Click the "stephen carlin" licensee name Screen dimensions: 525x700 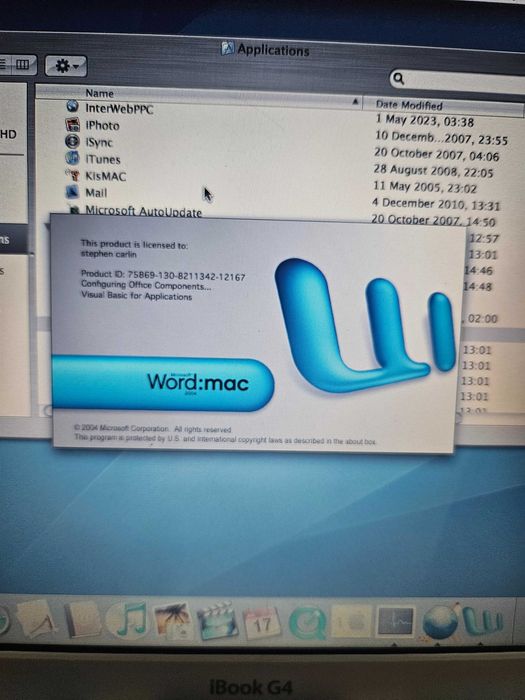[x=108, y=254]
